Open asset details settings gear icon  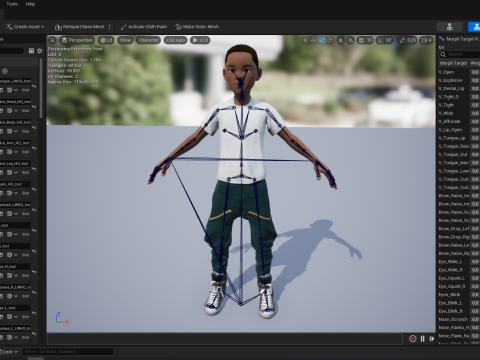click(x=40, y=51)
